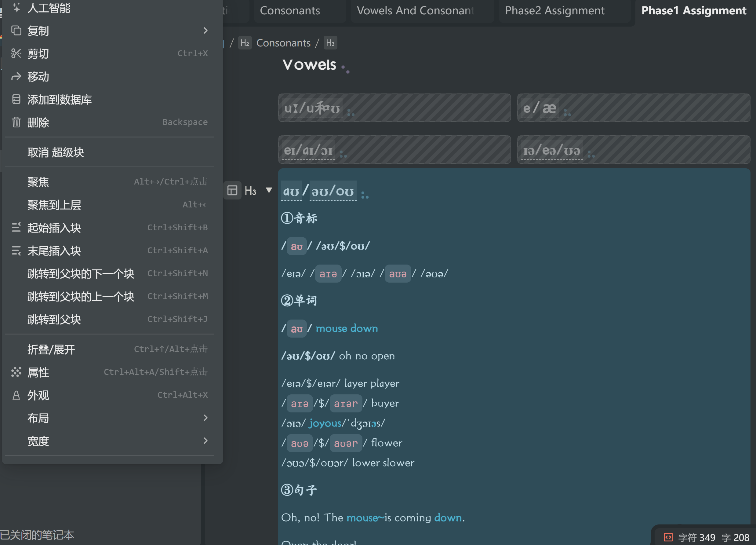Click the mouse down blue link text
This screenshot has height=545, width=756.
pos(347,328)
